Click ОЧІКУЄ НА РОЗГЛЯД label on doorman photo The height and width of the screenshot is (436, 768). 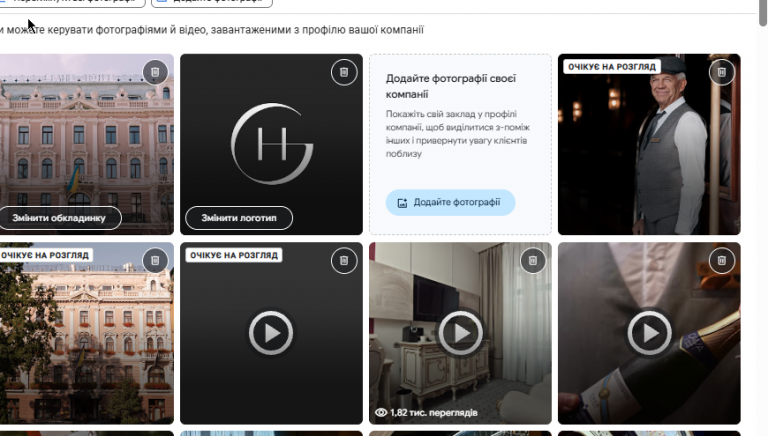612,67
